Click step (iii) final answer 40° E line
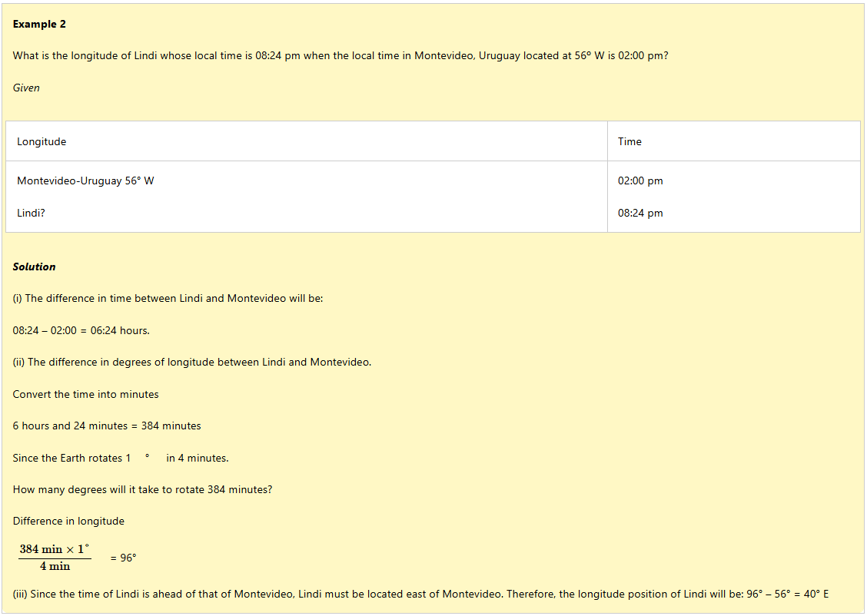This screenshot has height=616, width=867. pyautogui.click(x=420, y=594)
